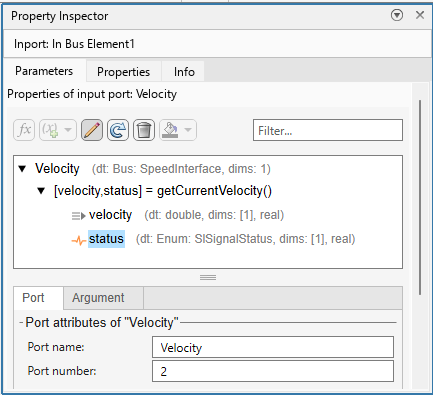This screenshot has height=395, width=433.
Task: Switch to the Argument tab
Action: tap(103, 298)
